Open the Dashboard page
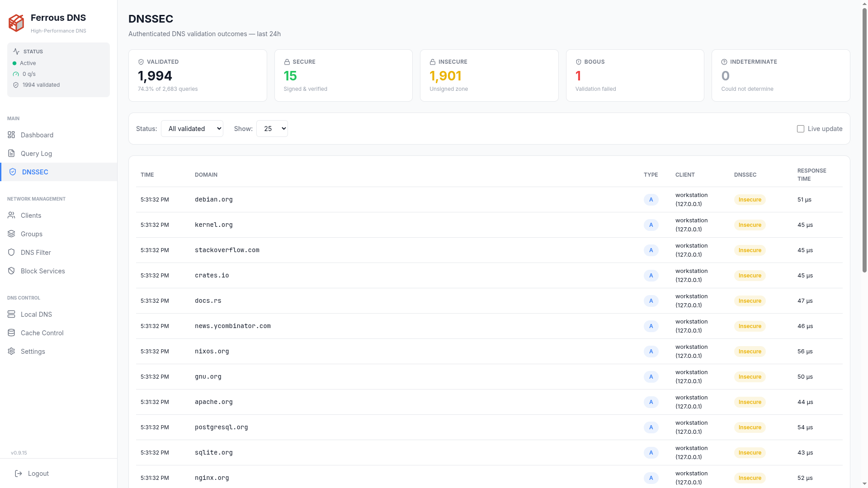The height and width of the screenshot is (488, 868). point(59,135)
